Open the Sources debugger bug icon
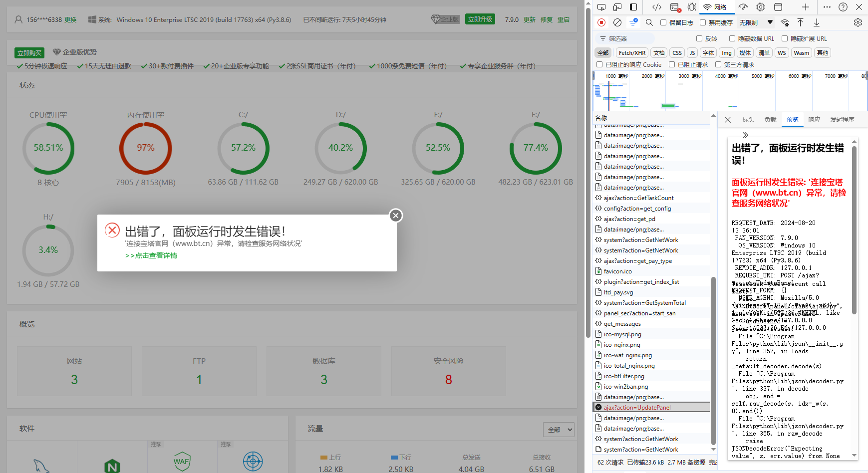Viewport: 868px width, 473px height. click(692, 7)
